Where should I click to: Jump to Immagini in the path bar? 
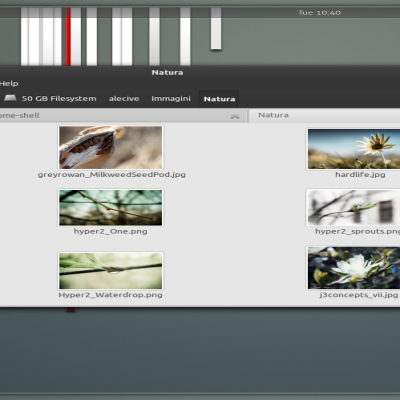pyautogui.click(x=171, y=99)
